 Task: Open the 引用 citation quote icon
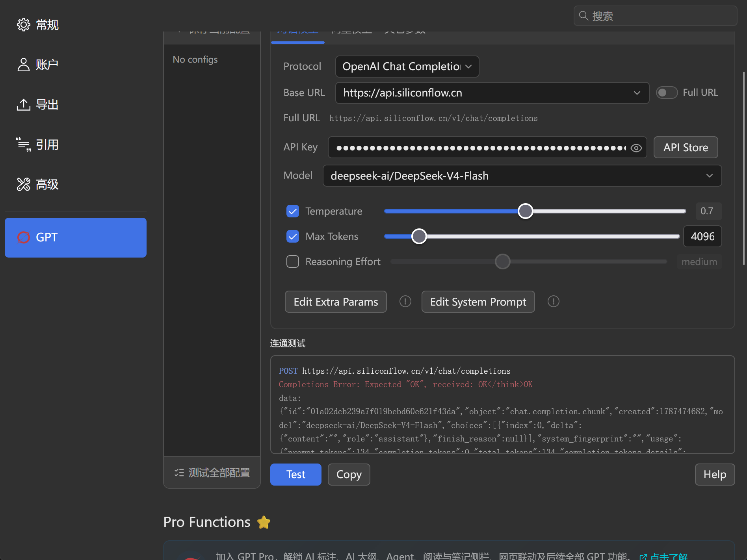point(24,145)
